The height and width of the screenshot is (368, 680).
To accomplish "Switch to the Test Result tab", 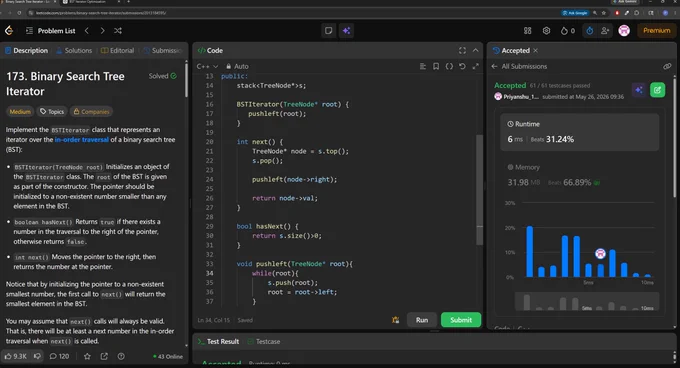I will coord(218,342).
